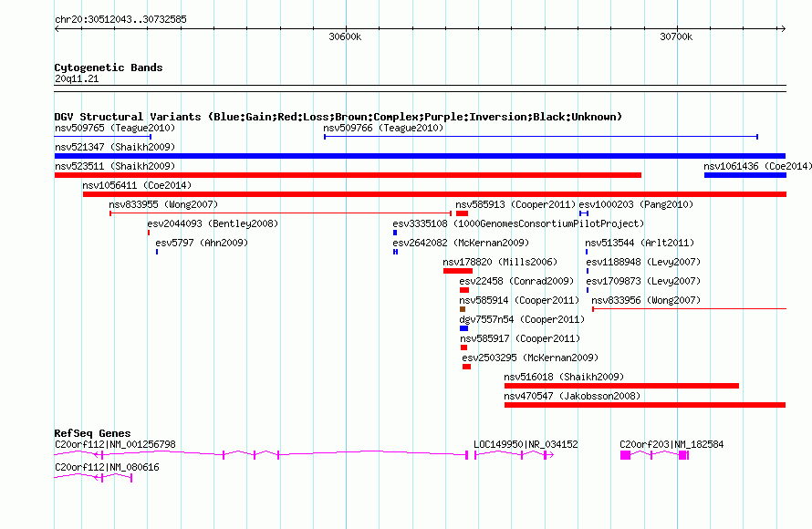
Task: Click the nsv516018 (Shaikh2009) label
Action: coord(564,377)
